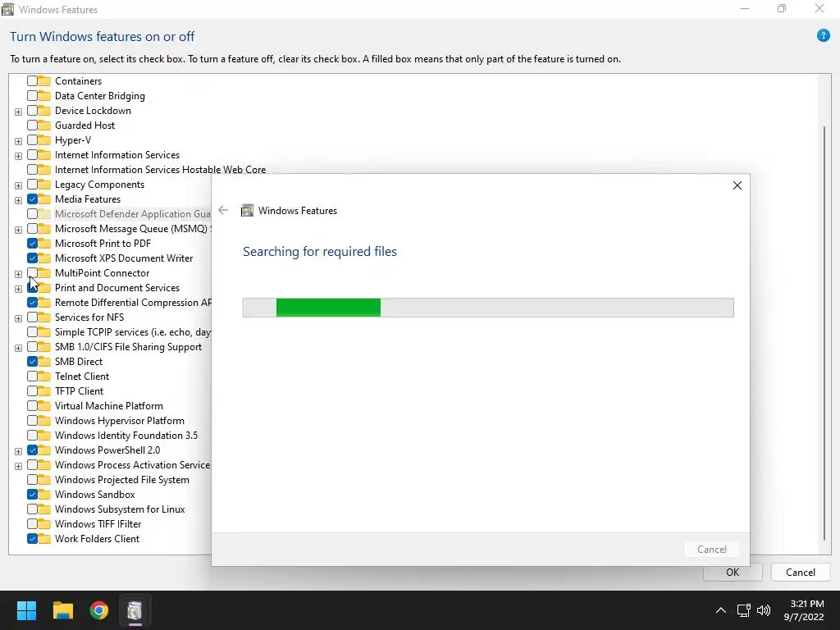Select the Guarded Host row label

click(x=84, y=126)
